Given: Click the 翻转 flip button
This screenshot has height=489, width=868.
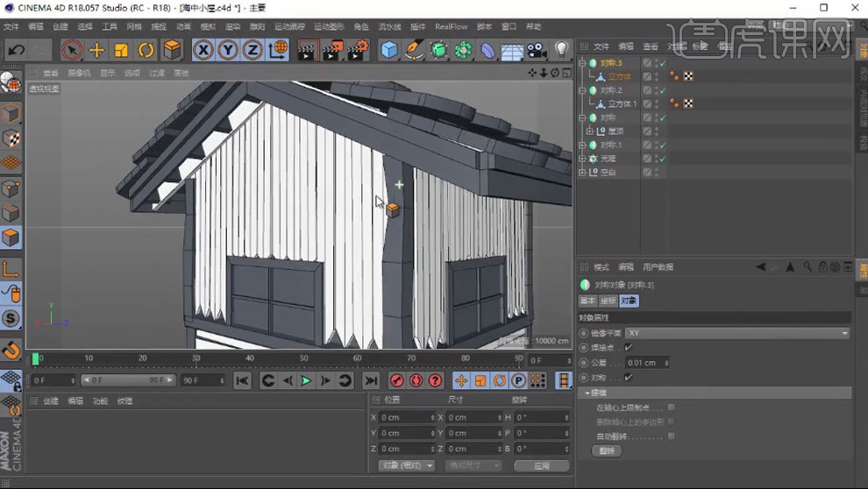Looking at the screenshot, I should (607, 450).
